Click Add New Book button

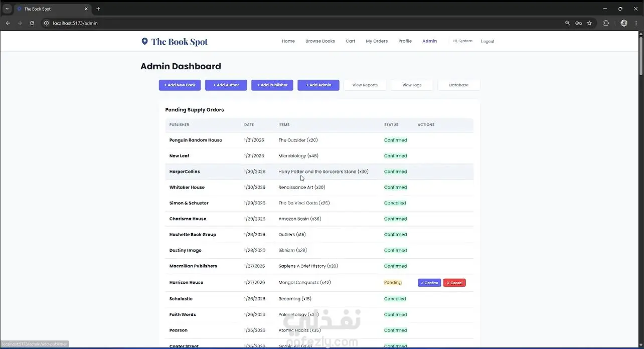[180, 85]
